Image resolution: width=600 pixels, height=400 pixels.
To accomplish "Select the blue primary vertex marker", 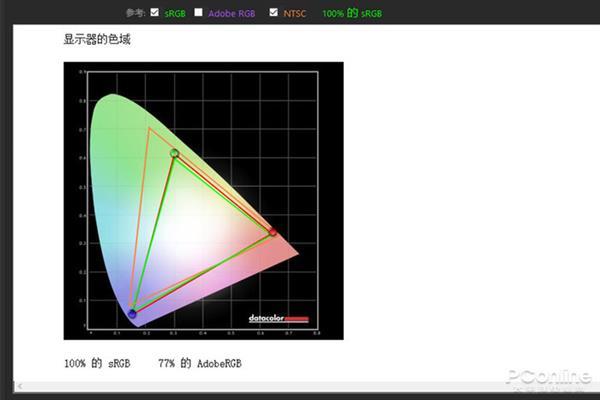I will click(x=131, y=314).
